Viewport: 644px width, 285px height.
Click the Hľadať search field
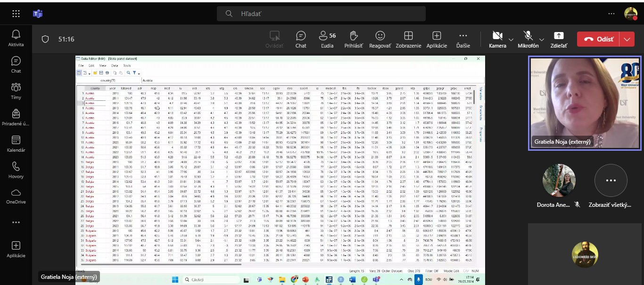coord(321,14)
